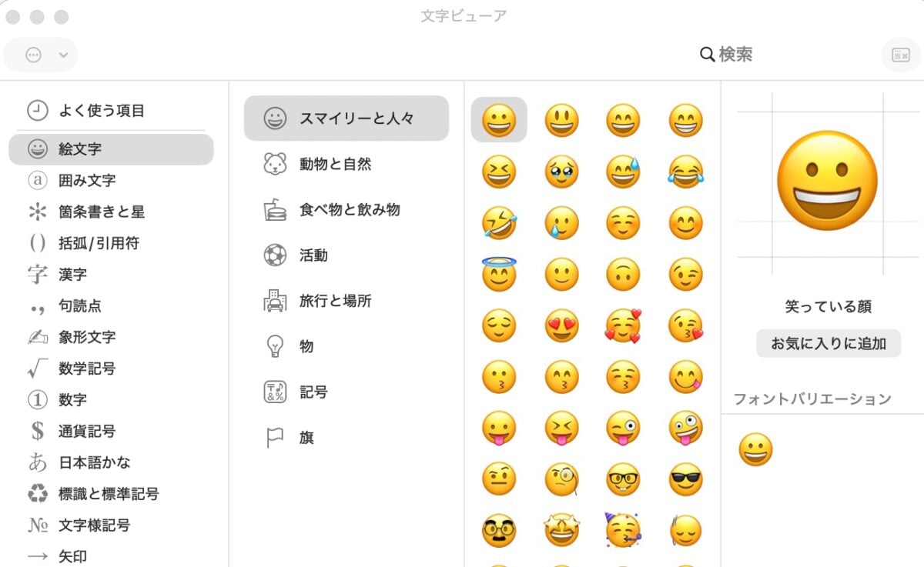Open 旅行と場所 emoji subcategory
This screenshot has height=567, width=924.
tap(346, 301)
